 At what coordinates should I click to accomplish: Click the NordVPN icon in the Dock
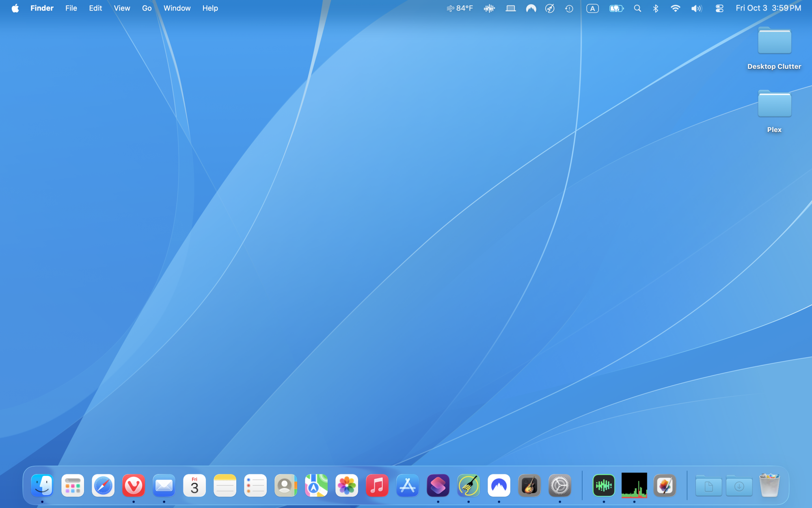pos(499,485)
